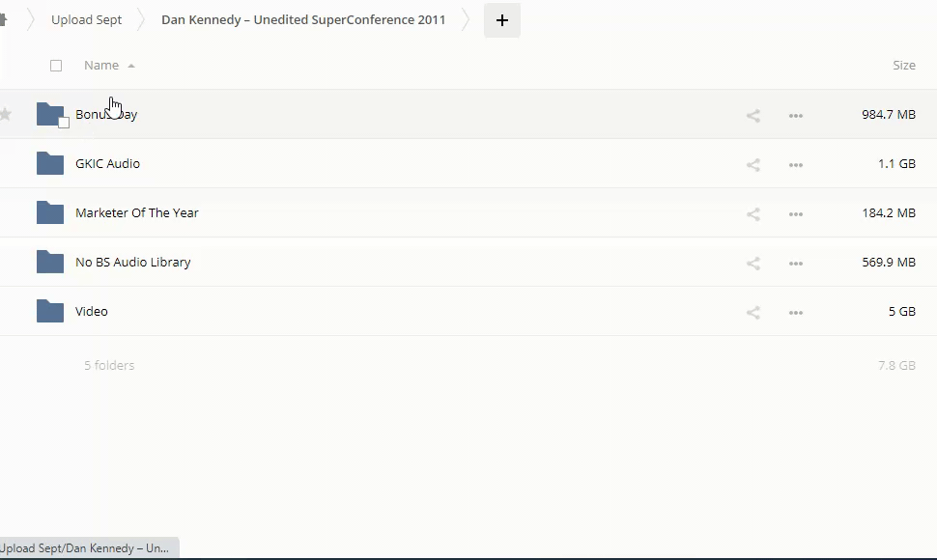Image resolution: width=937 pixels, height=560 pixels.
Task: Check the Bonus Day folder selection box
Action: coord(64,123)
